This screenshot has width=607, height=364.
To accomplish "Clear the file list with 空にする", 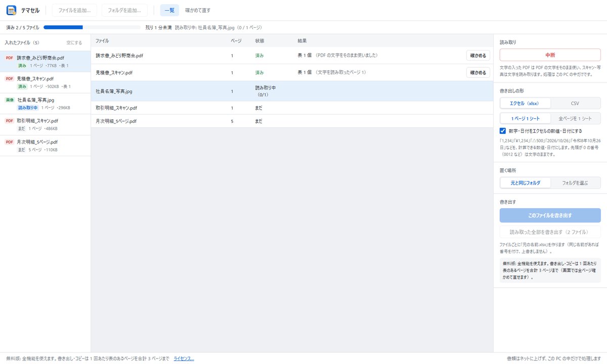I will [x=74, y=43].
